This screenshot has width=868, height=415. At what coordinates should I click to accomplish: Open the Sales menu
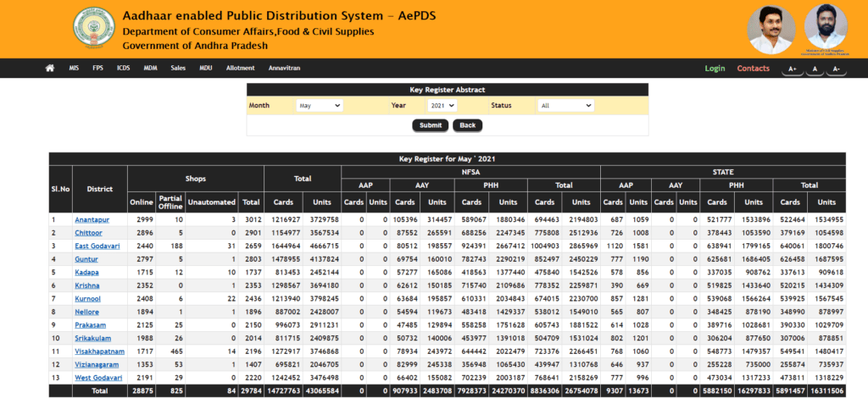click(x=178, y=68)
